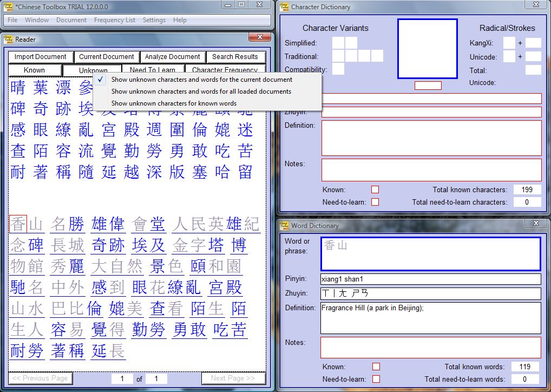
Task: Select 'Show unknown characters for known words'
Action: (x=174, y=103)
